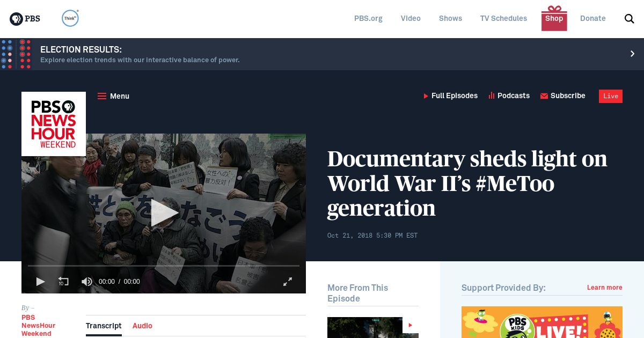
Task: Open the Shows nav link
Action: [450, 18]
